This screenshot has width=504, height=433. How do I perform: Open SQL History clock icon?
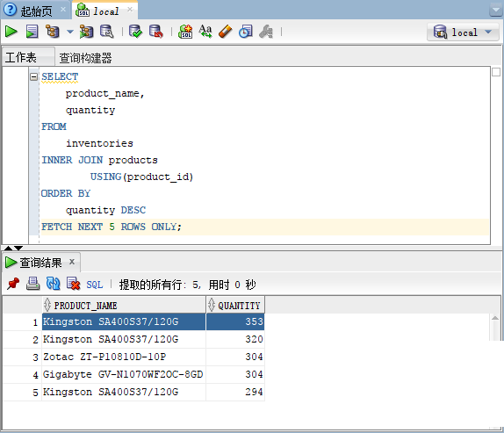coord(246,32)
